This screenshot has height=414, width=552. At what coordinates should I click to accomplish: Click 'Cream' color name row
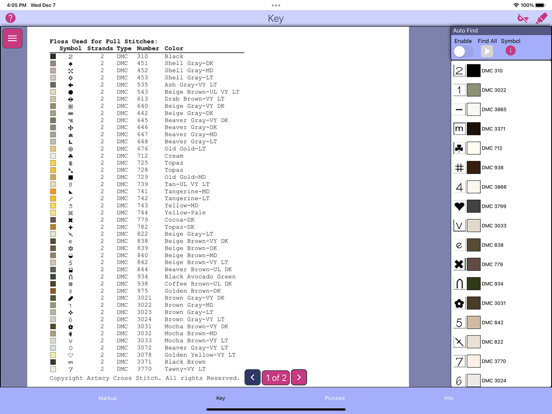tap(174, 156)
